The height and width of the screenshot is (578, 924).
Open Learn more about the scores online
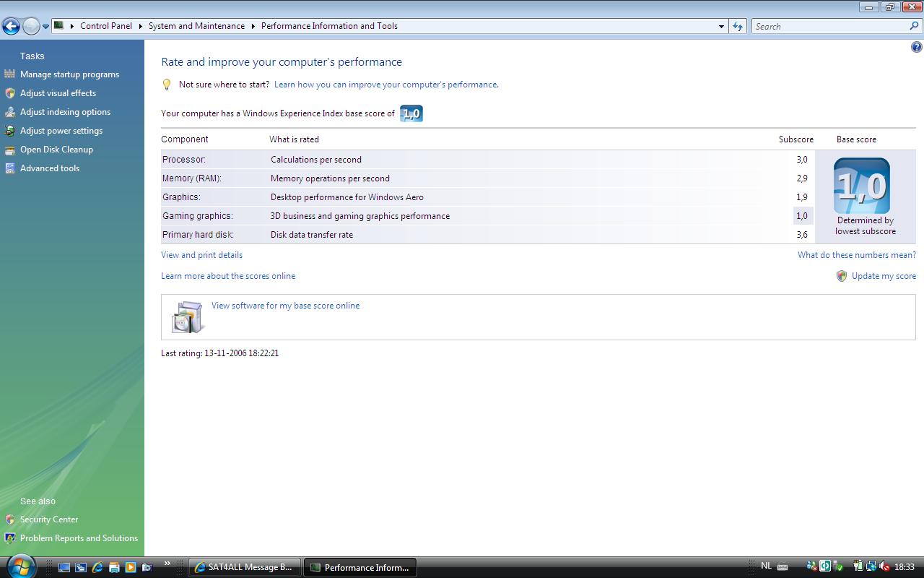pos(228,276)
